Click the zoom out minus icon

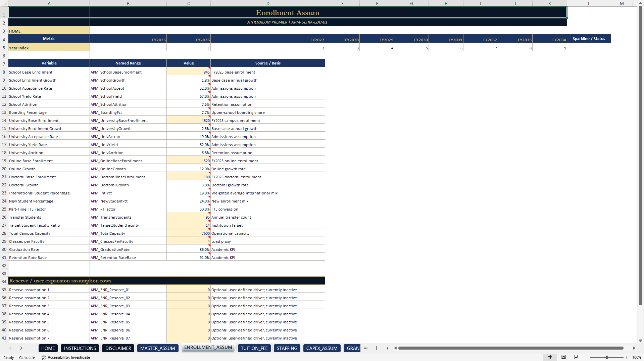coord(587,357)
